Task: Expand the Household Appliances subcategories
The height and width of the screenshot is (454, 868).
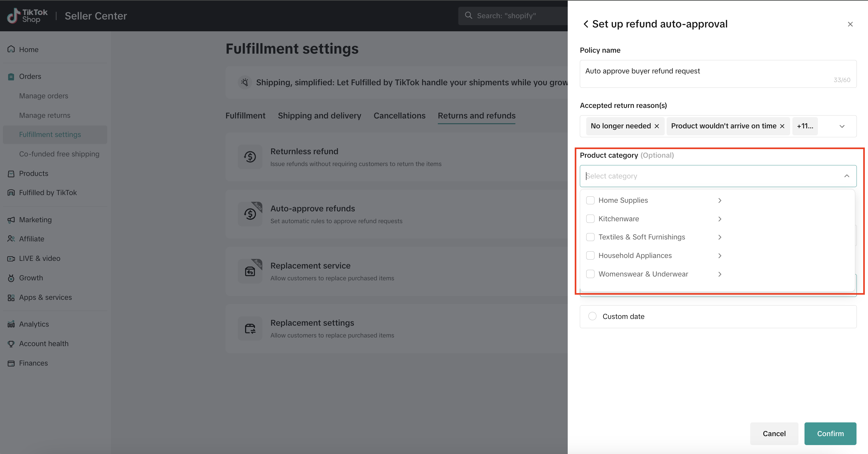Action: (x=719, y=256)
